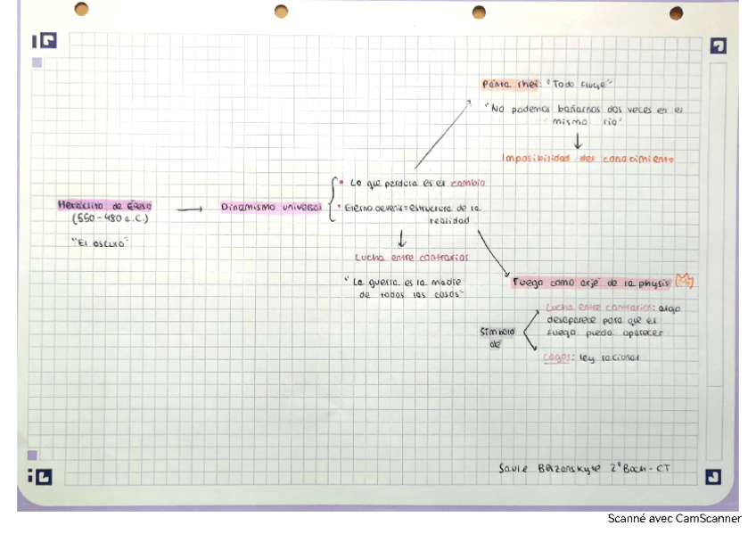Select the pink-highlighted "Dinamismo universal" label
Viewport: 756px width, 534px height.
click(271, 207)
